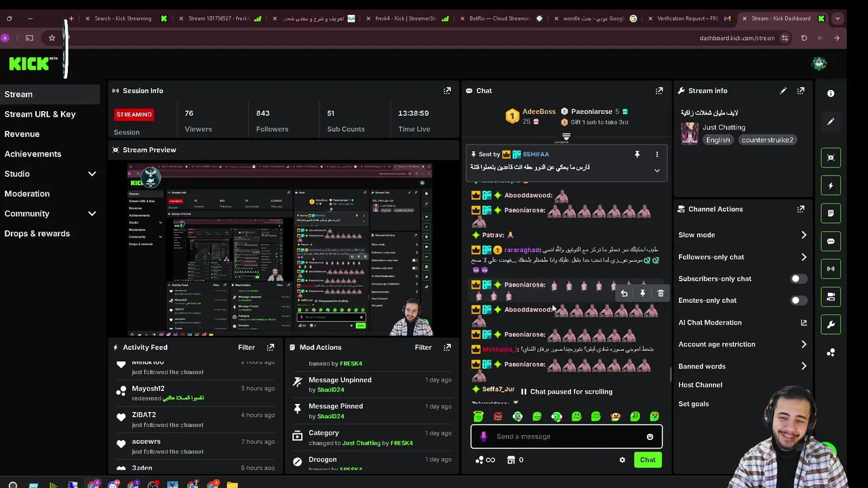The width and height of the screenshot is (868, 488).
Task: Expand the pinned message chevron
Action: [656, 171]
